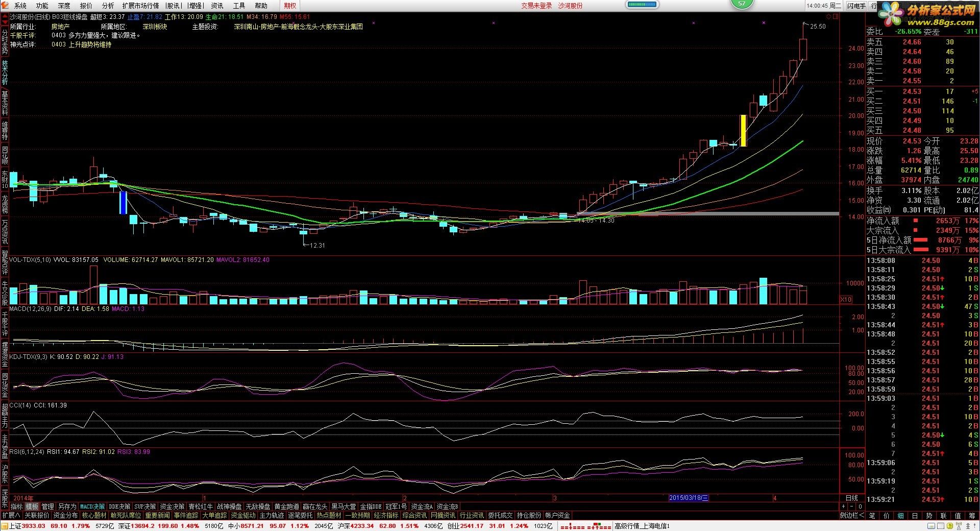Viewport: 980px width, 531px height.
Task: Open the 龙虎榜 sidebar tab
Action: [5, 203]
